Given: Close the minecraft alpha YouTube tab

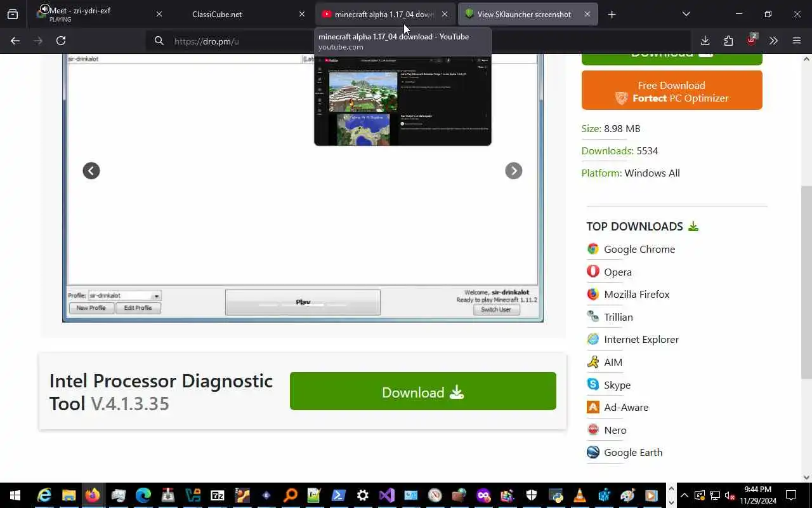Looking at the screenshot, I should [444, 14].
